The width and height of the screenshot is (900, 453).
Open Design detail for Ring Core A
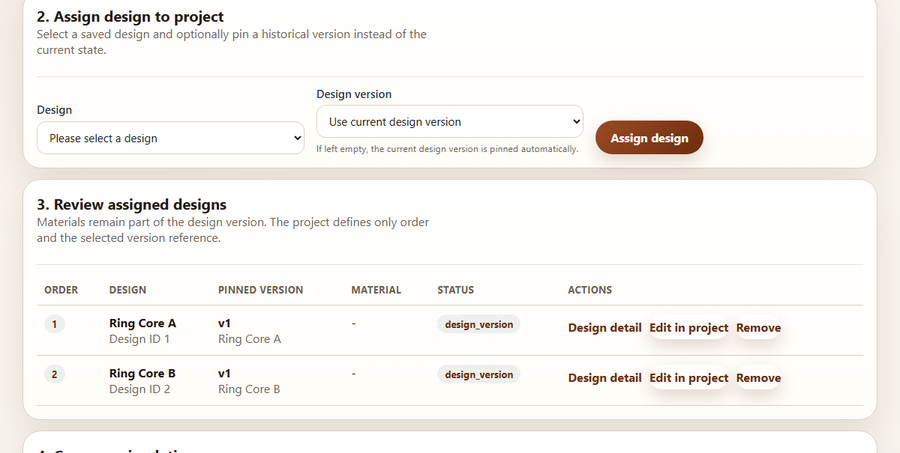604,328
